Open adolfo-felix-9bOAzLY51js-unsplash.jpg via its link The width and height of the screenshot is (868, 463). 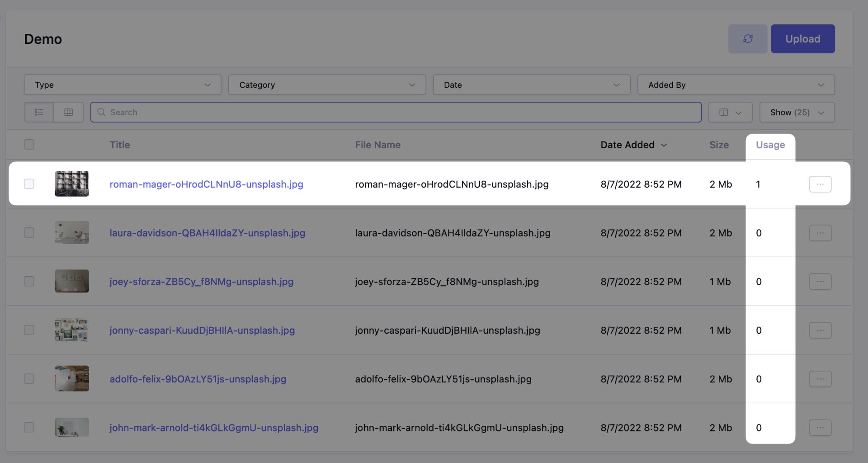coord(198,379)
